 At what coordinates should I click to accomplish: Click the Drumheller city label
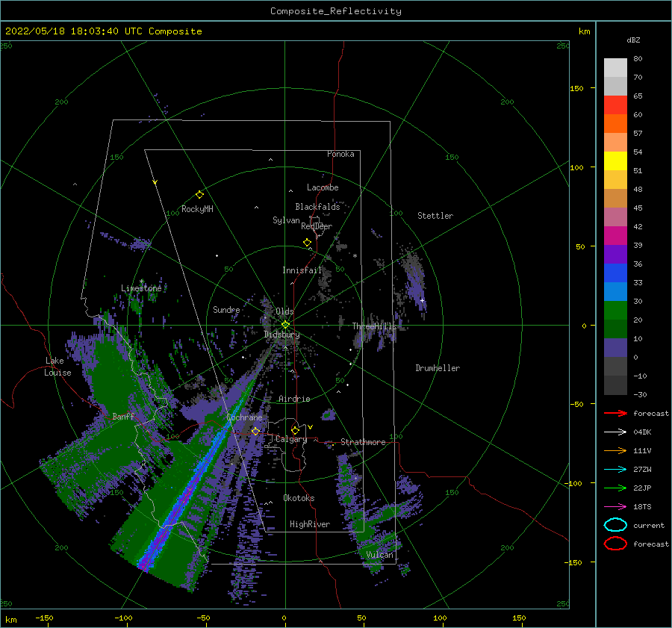point(438,368)
